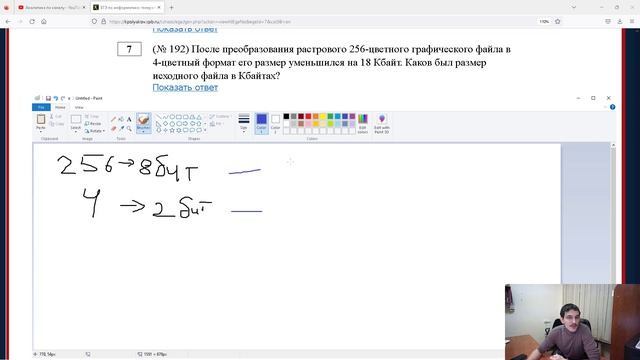
Task: Pick the black color swatch
Action: point(286,117)
